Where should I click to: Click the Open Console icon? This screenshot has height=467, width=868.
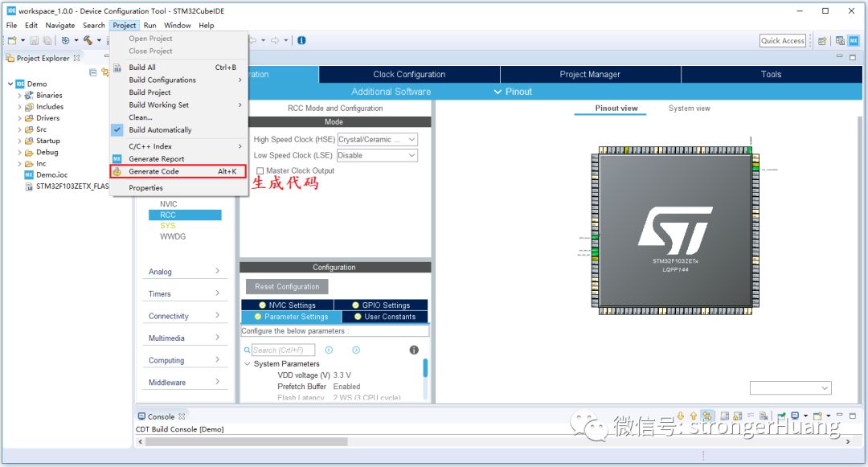pos(817,416)
